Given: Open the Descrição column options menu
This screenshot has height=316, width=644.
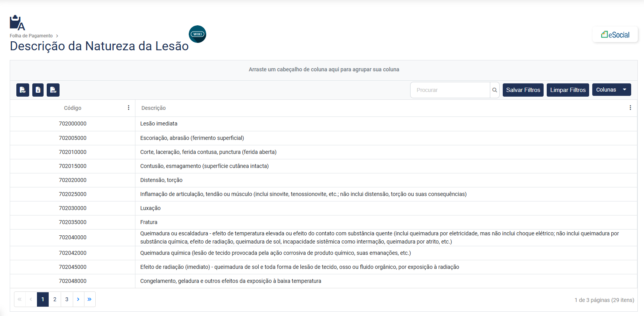Looking at the screenshot, I should coord(630,108).
